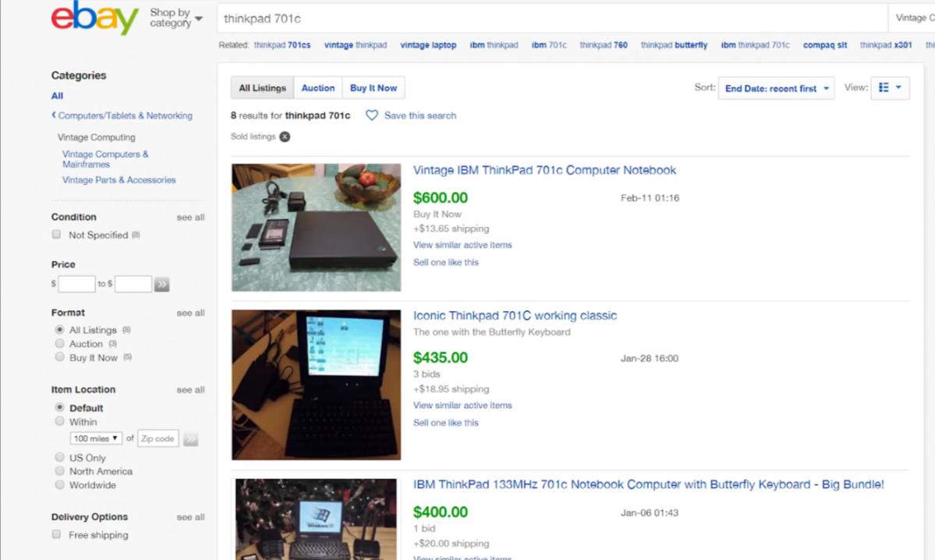
Task: Enable the Free shipping checkbox
Action: tap(57, 534)
